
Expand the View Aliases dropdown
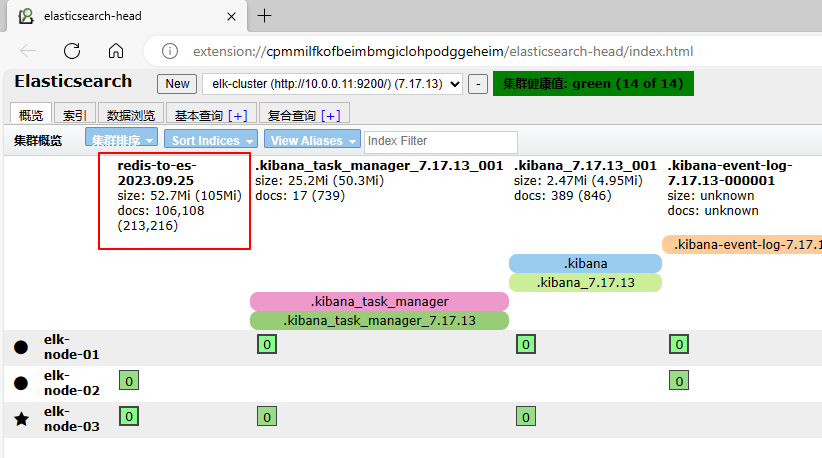click(x=313, y=141)
